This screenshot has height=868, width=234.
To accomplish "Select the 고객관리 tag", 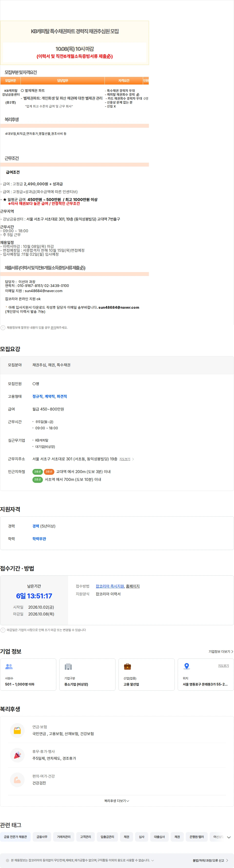I will (x=85, y=837).
